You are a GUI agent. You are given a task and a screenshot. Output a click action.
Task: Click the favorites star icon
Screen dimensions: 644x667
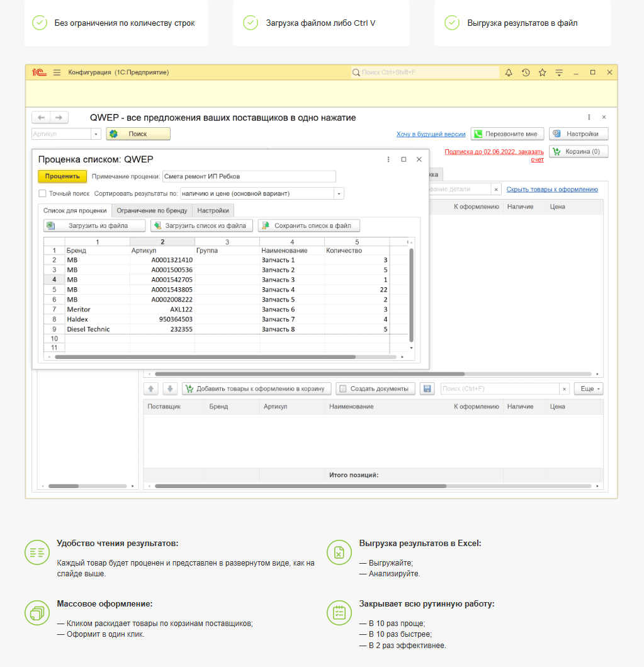[x=542, y=72]
